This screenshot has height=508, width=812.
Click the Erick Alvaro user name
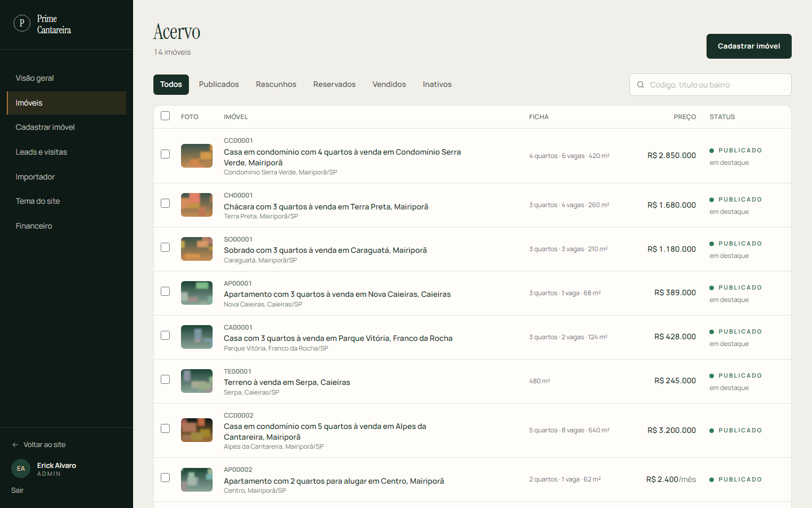[x=56, y=466]
